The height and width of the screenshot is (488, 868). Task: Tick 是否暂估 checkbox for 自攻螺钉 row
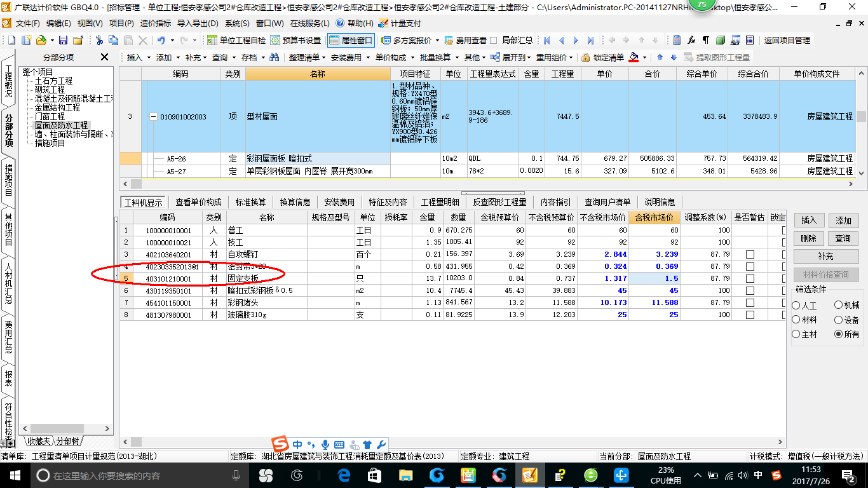[x=750, y=254]
